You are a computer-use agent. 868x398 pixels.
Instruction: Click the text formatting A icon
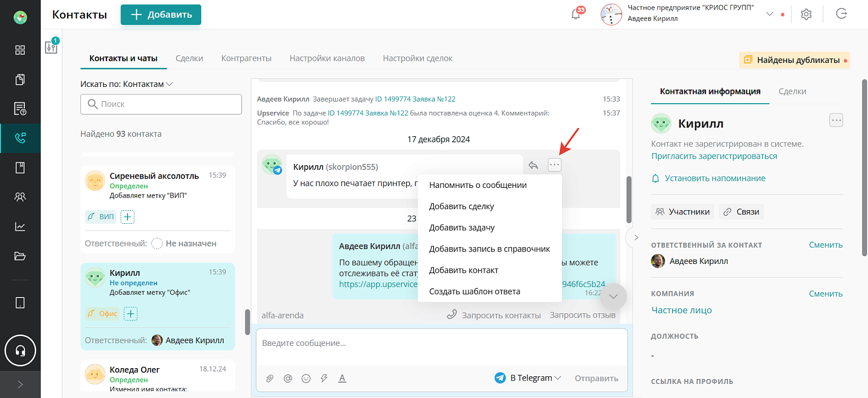point(342,378)
